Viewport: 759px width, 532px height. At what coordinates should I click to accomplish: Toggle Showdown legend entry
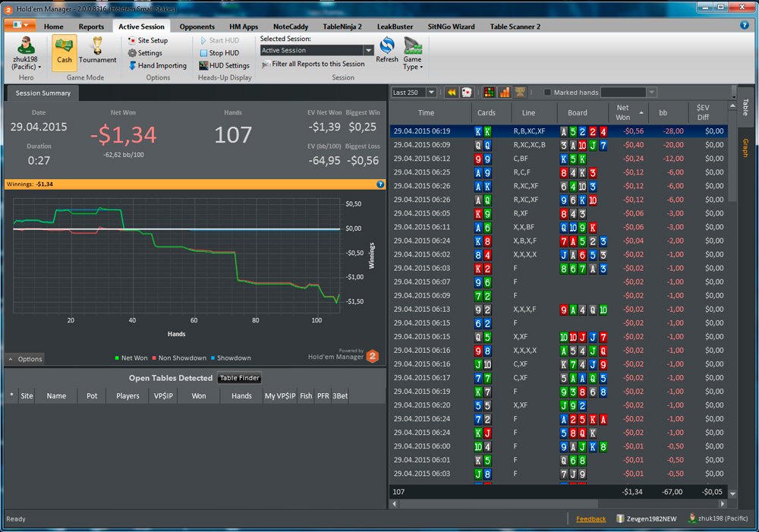(x=231, y=357)
